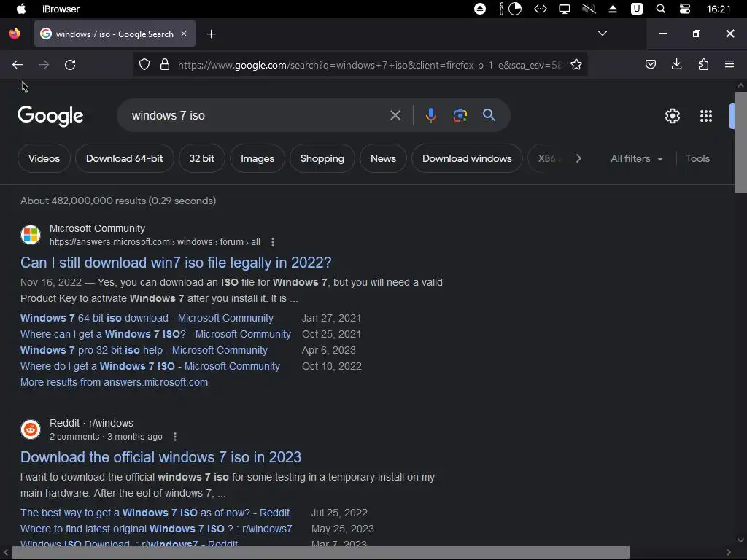Viewport: 747px width, 560px height.
Task: Save page to Pocket
Action: pyautogui.click(x=651, y=64)
